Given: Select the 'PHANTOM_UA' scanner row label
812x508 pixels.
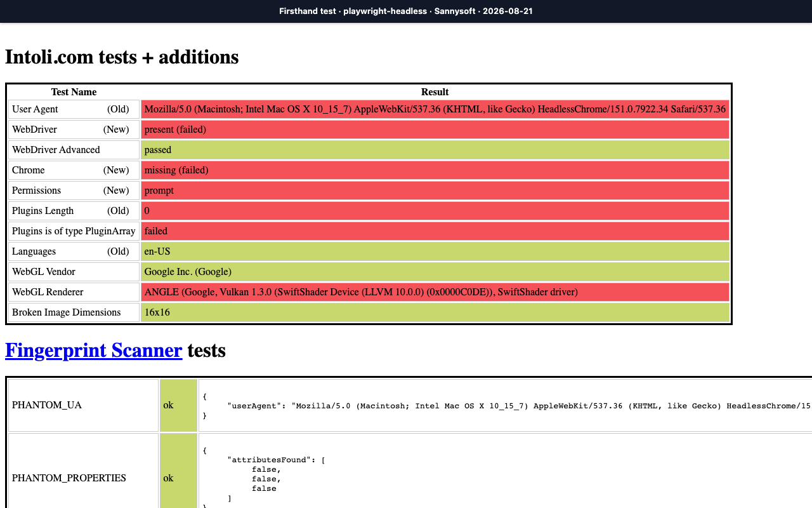Looking at the screenshot, I should (83, 405).
